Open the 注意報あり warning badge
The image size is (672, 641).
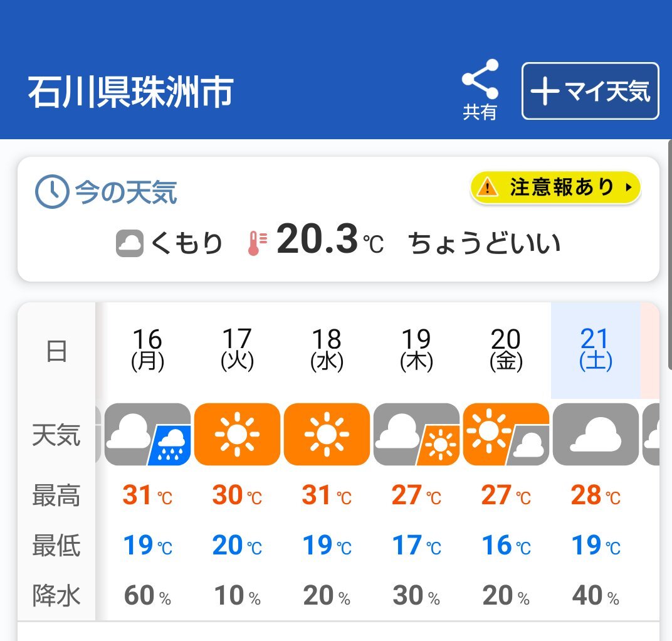(555, 188)
